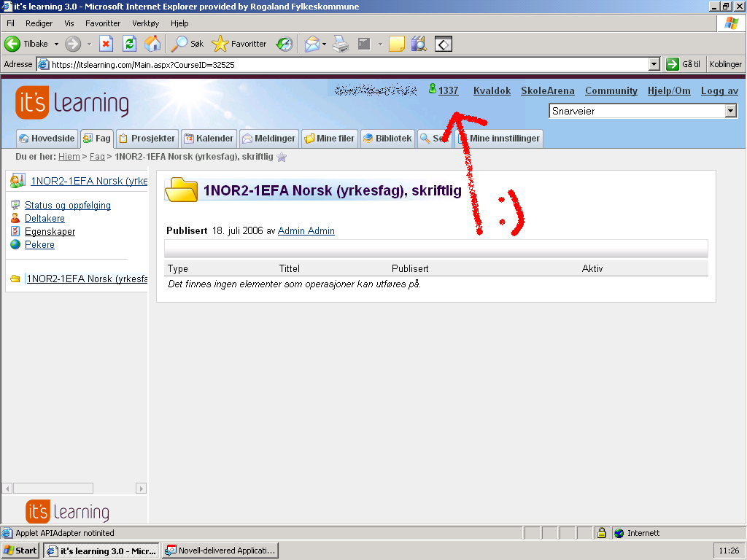
Task: Open the Admin Admin publisher link
Action: click(306, 230)
